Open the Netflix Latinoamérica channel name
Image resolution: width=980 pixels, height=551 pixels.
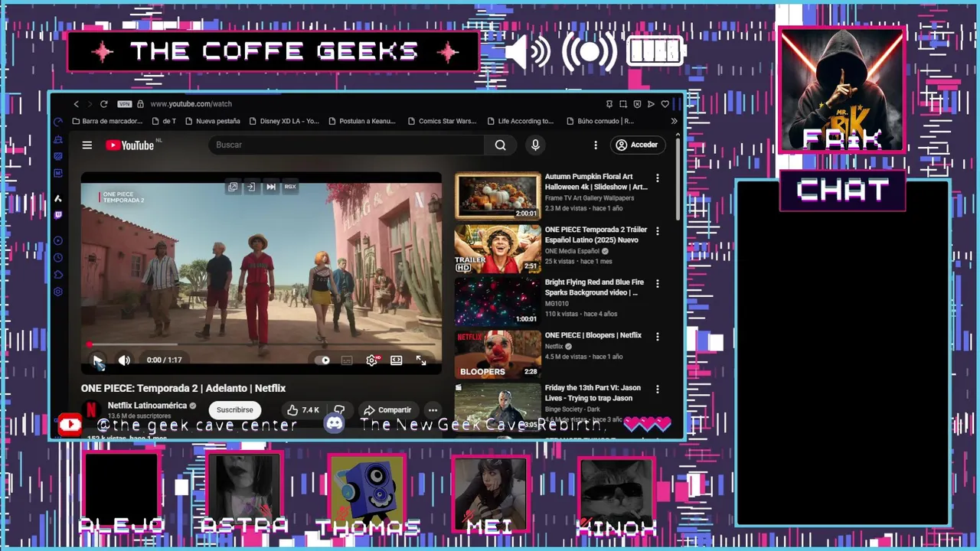147,406
